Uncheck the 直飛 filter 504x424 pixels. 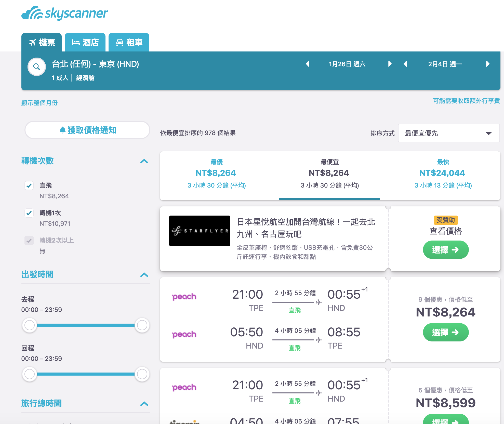tap(29, 185)
